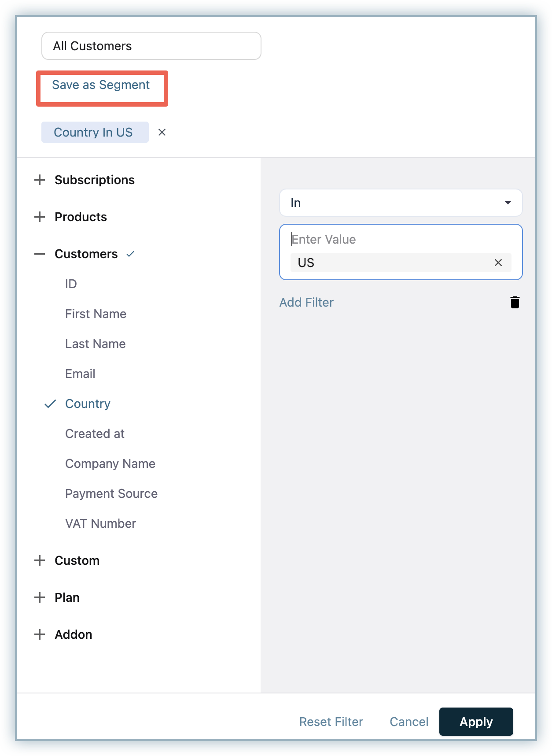
Task: Choose the VAT Number field
Action: click(x=100, y=523)
